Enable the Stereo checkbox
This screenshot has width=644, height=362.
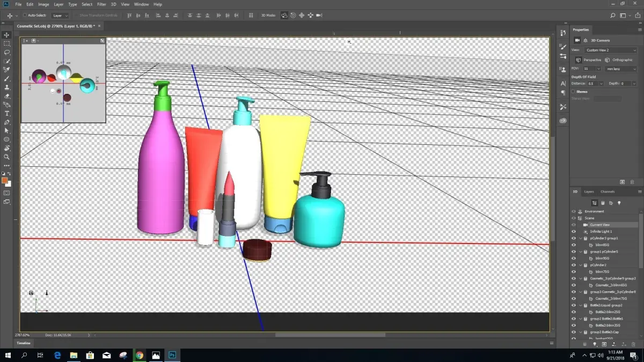pos(573,92)
